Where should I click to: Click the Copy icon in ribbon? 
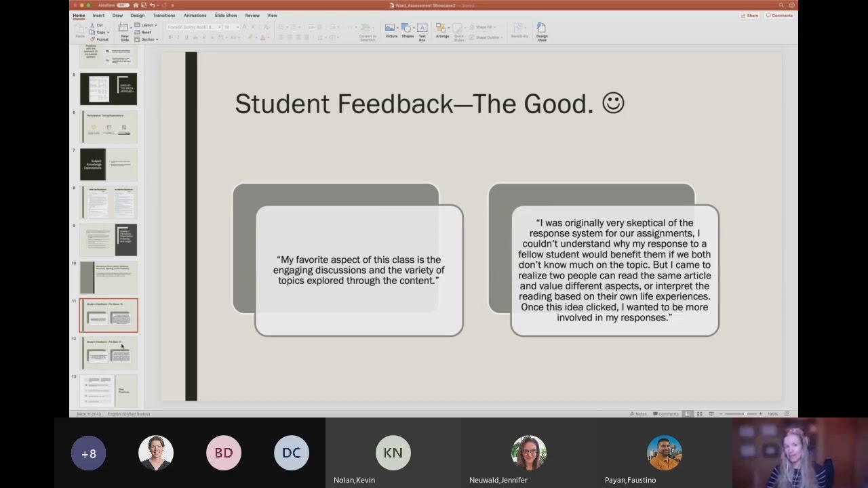click(x=92, y=32)
